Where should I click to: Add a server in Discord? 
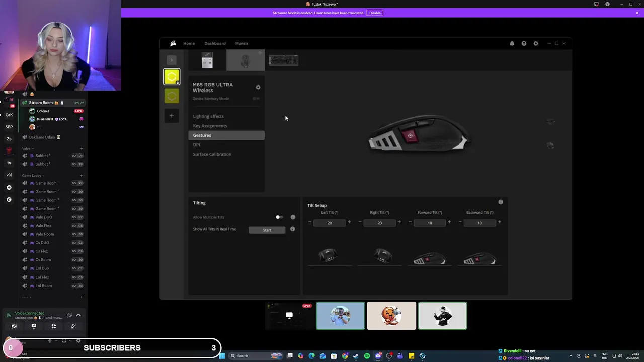coord(9,187)
